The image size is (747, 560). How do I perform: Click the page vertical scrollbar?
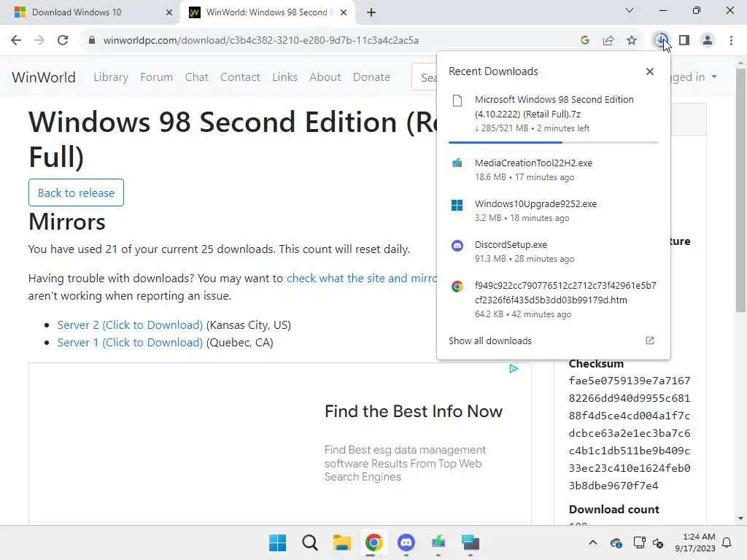pyautogui.click(x=740, y=190)
